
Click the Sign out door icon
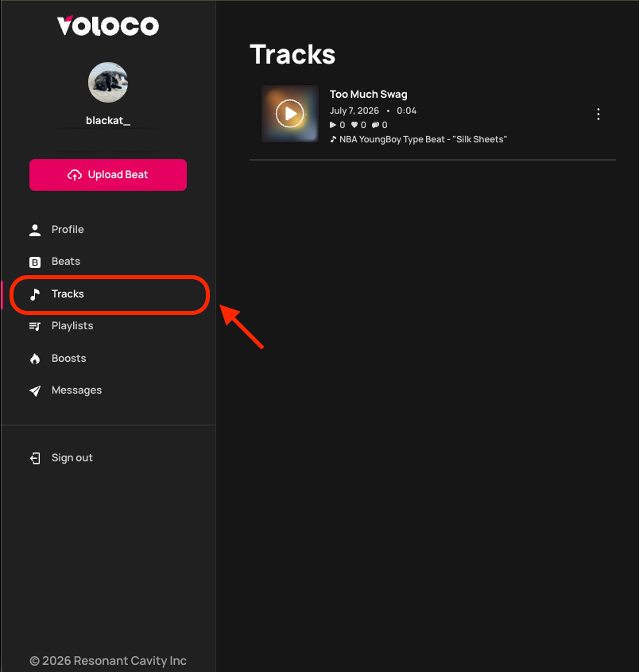pos(35,458)
